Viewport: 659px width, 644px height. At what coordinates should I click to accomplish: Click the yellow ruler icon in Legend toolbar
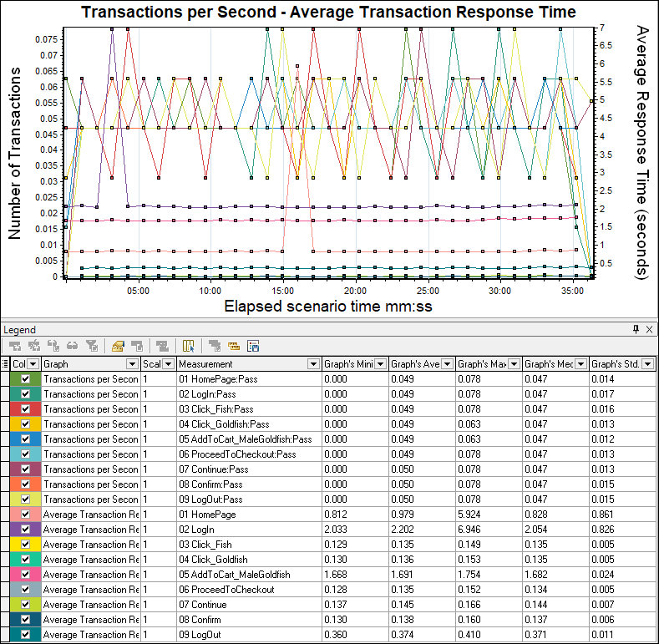(x=234, y=346)
